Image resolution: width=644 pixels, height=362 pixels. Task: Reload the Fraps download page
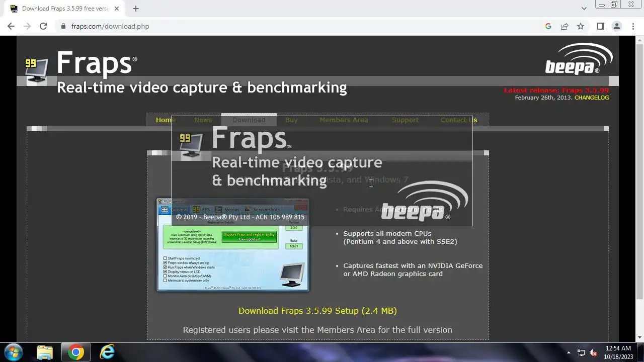[43, 26]
